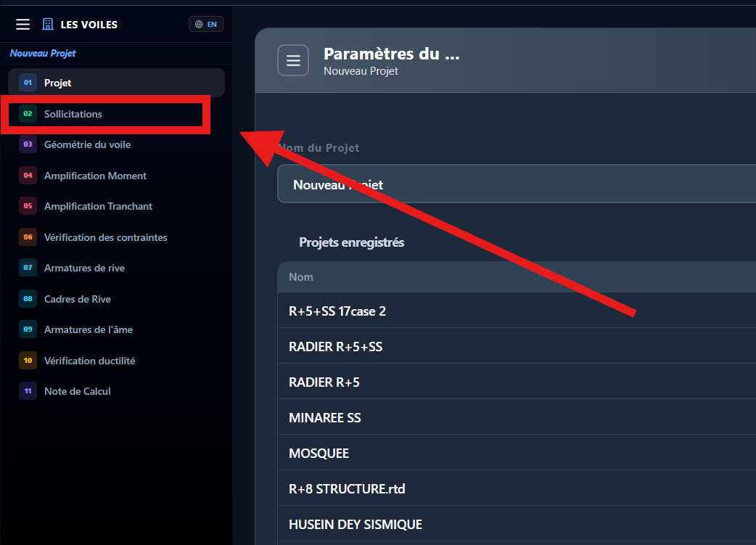
Task: Open the Sollicitations section
Action: (73, 114)
